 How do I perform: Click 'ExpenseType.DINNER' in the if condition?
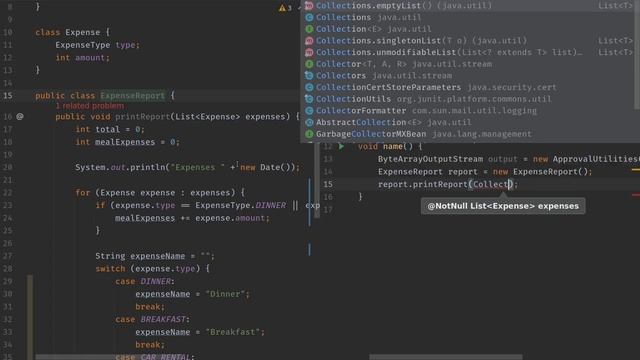[240, 205]
